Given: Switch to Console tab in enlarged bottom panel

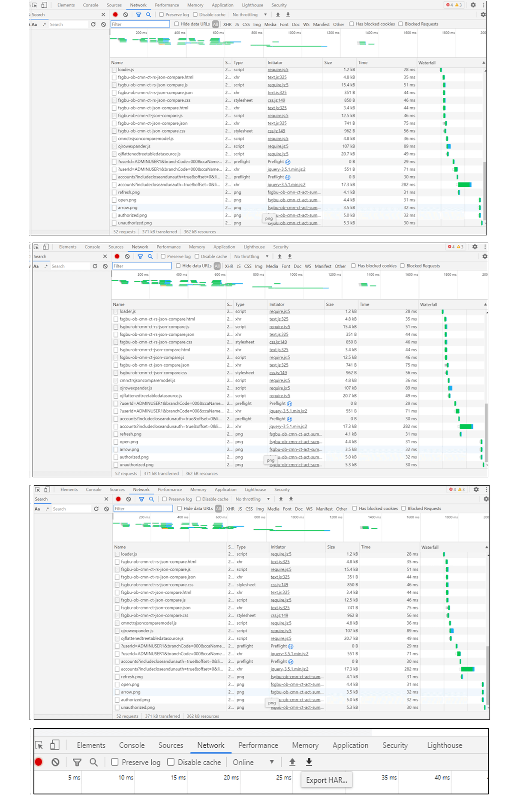Looking at the screenshot, I should 132,745.
